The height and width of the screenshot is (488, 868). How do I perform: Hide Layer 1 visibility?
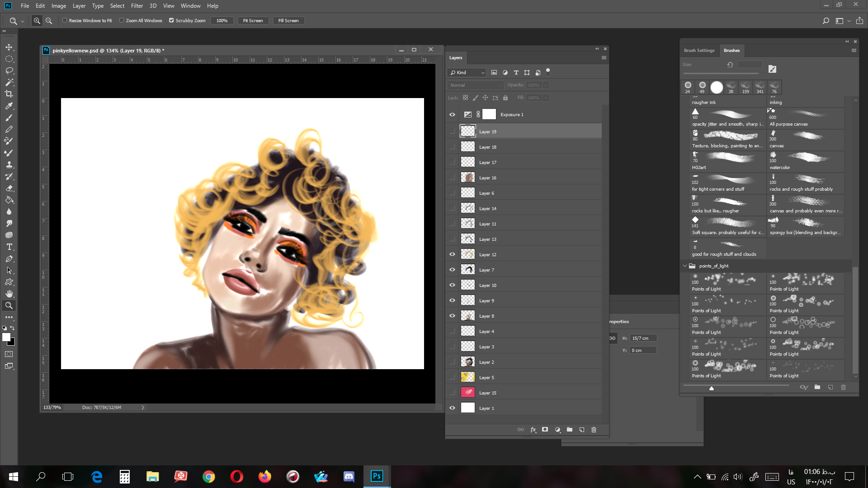click(452, 408)
